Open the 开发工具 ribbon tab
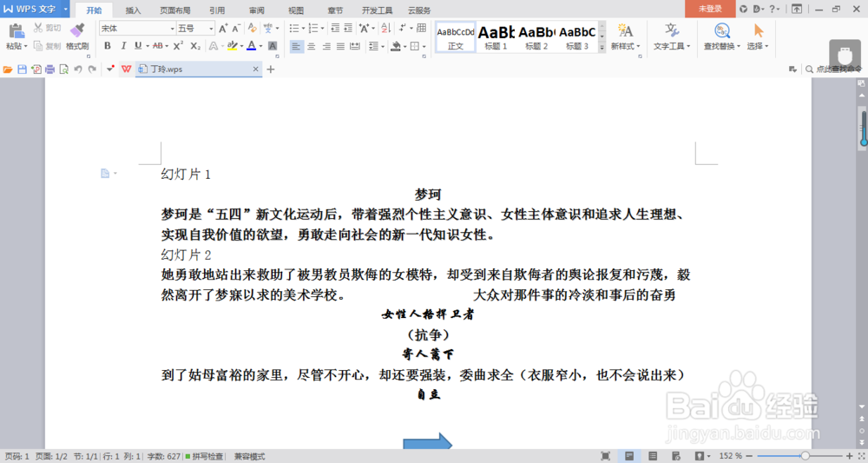The height and width of the screenshot is (463, 868). [x=377, y=10]
